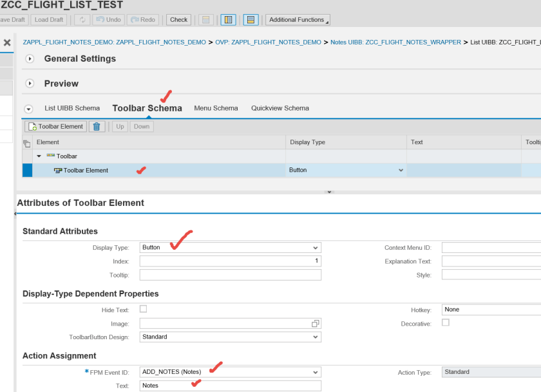Click the Text field containing Notes
The image size is (541, 392).
click(x=231, y=386)
